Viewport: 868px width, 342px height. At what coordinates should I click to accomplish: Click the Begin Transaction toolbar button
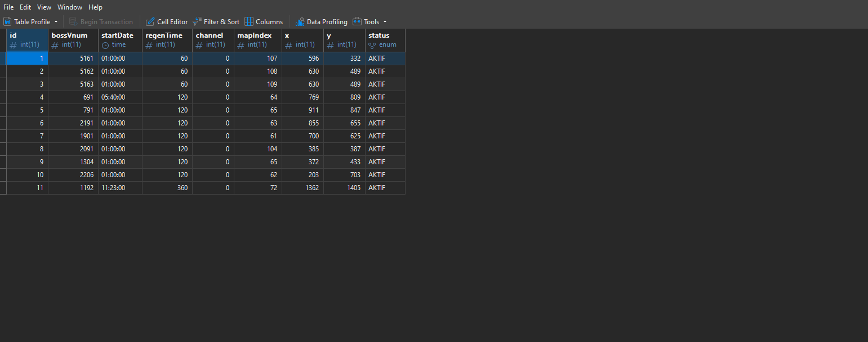point(101,22)
